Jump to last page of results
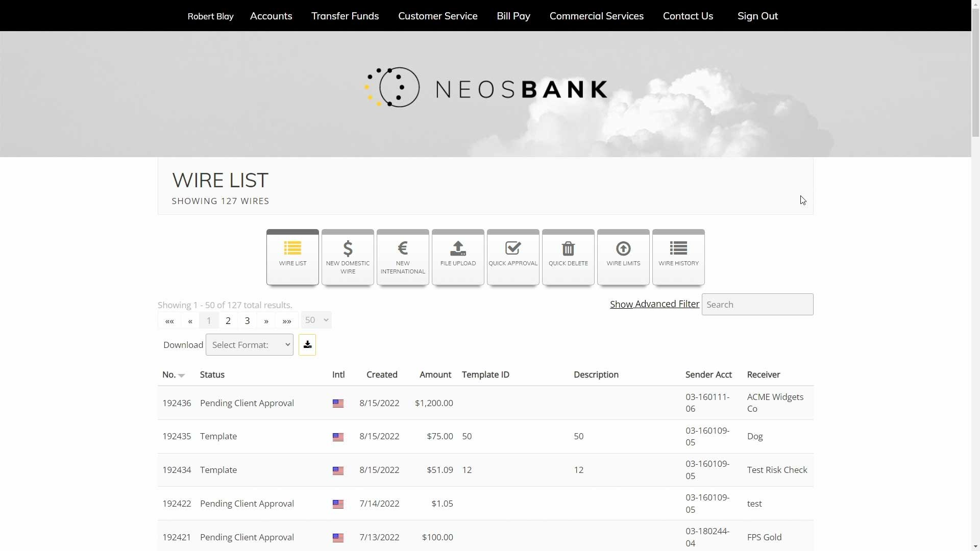980x551 pixels. pos(286,320)
